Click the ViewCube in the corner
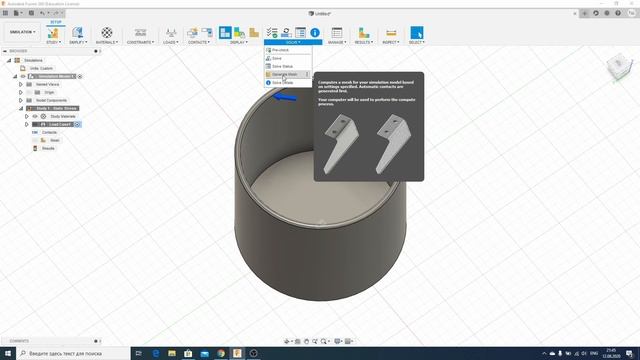 (619, 67)
